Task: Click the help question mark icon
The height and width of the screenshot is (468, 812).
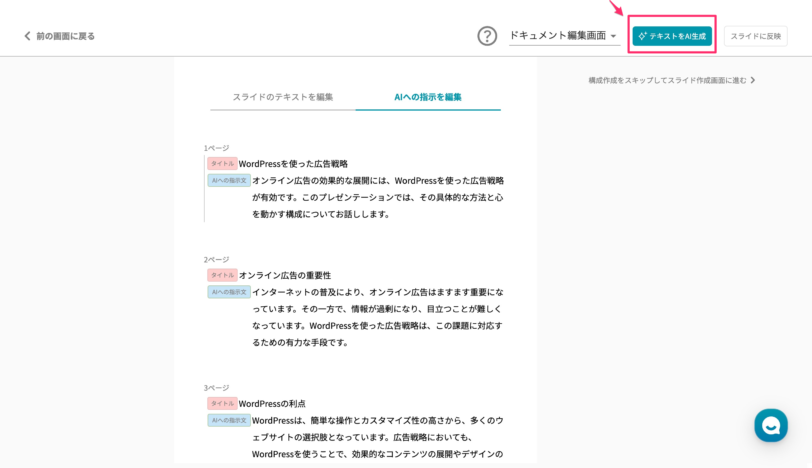Action: 487,36
